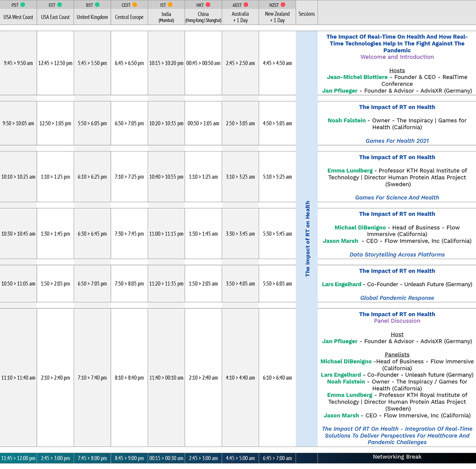Open the 'Impact Of Real-Time On Health' session title
The height and width of the screenshot is (469, 476).
[397, 44]
